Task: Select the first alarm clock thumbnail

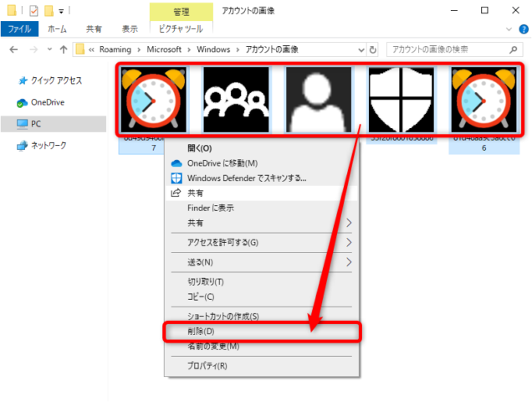Action: pos(154,100)
